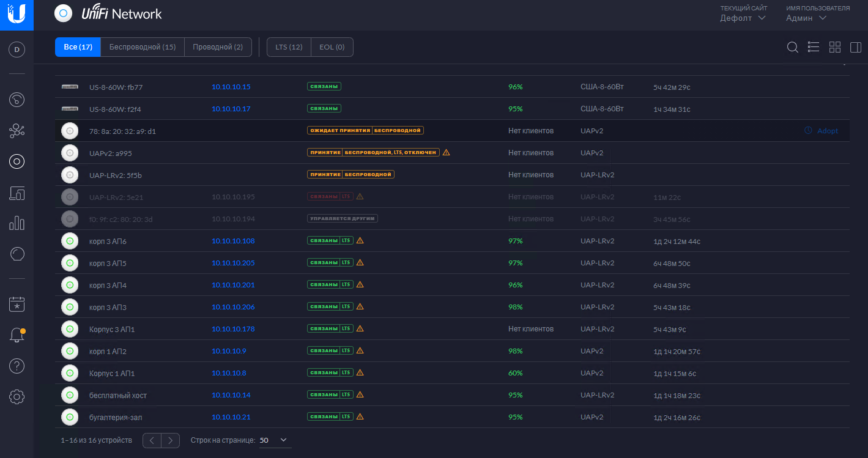The height and width of the screenshot is (458, 868).
Task: Open the Help question mark icon
Action: pyautogui.click(x=17, y=366)
